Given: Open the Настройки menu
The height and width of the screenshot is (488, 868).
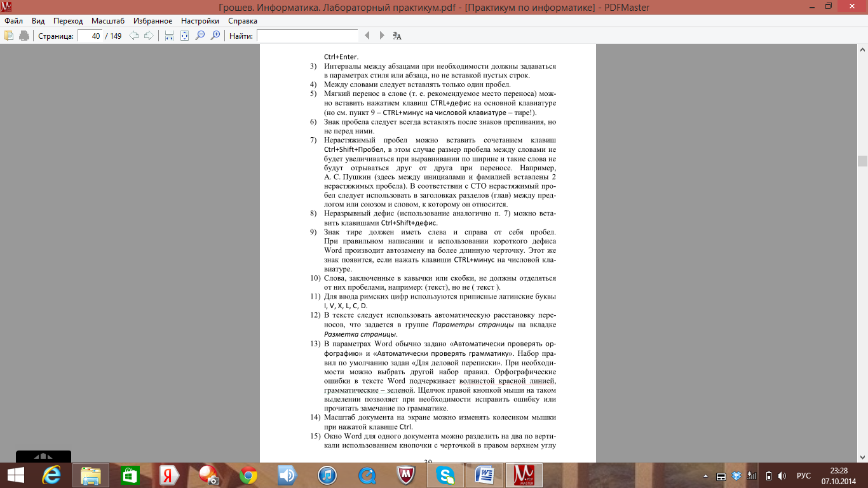Looking at the screenshot, I should click(200, 21).
